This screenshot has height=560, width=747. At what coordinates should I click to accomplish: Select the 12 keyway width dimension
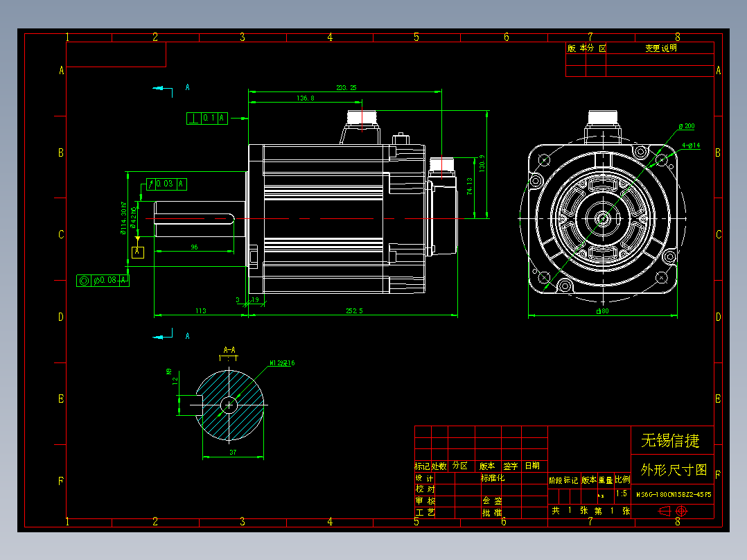pyautogui.click(x=175, y=380)
